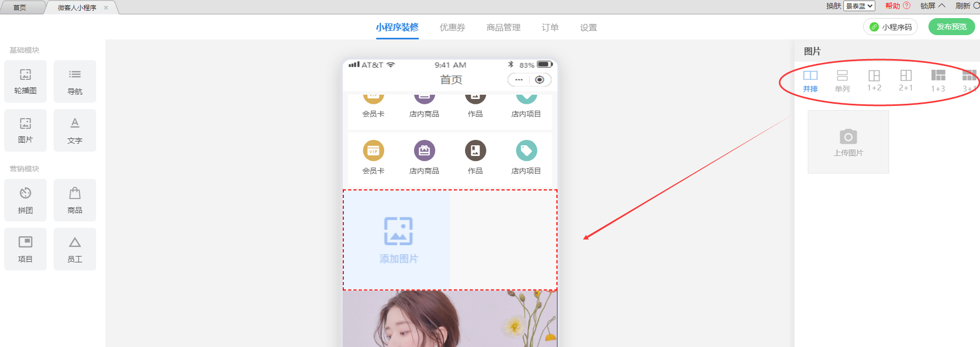Choose the 2+1 image layout

click(x=906, y=81)
